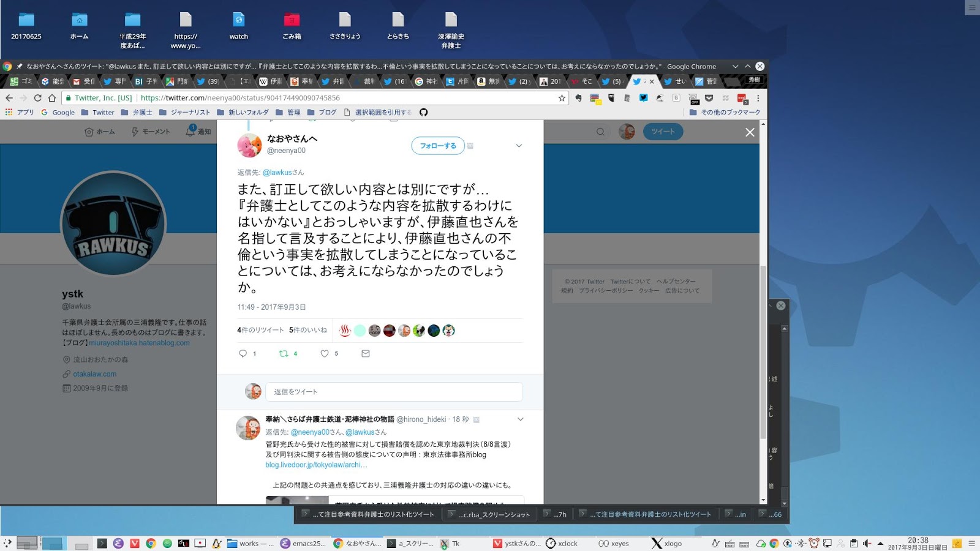This screenshot has height=551, width=980.
Task: Click the Twitter search magnifier icon
Action: pos(600,132)
